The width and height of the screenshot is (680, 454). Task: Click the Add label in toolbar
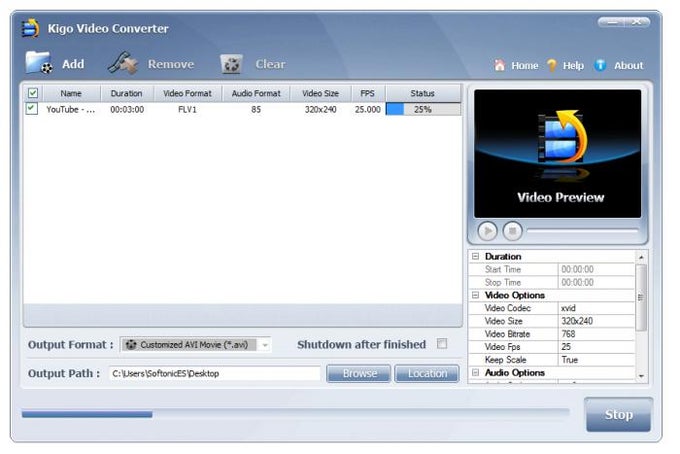pos(73,64)
